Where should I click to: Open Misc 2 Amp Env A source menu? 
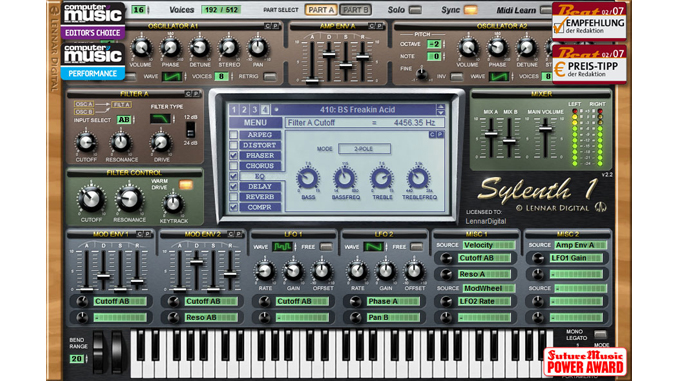[580, 245]
